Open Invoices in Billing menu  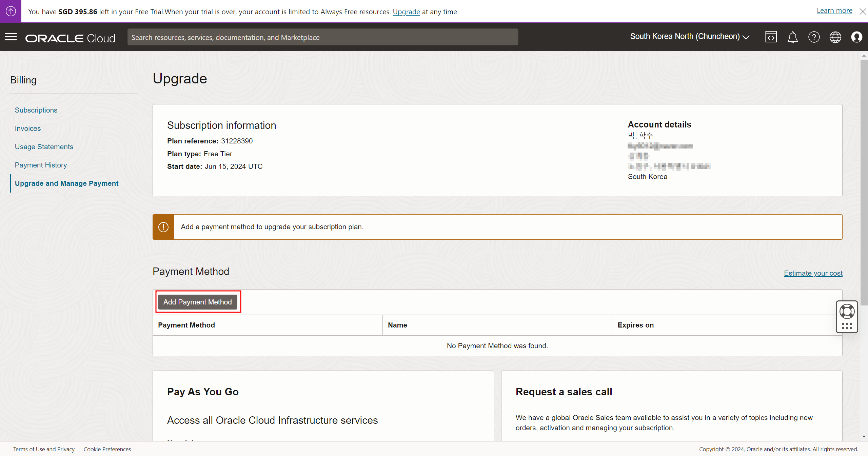click(x=27, y=128)
